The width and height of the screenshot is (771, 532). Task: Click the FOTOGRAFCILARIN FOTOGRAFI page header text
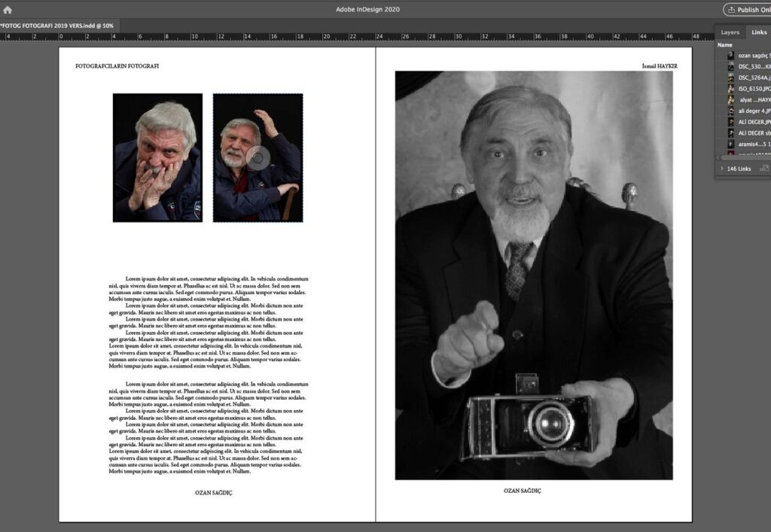[117, 66]
